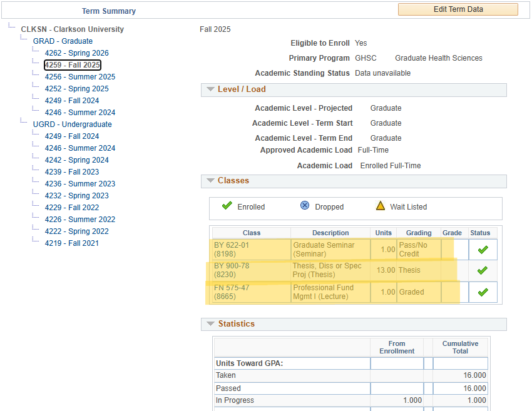Screen dimensions: 532x411
Task: Collapse the Level / Load section
Action: coord(209,89)
